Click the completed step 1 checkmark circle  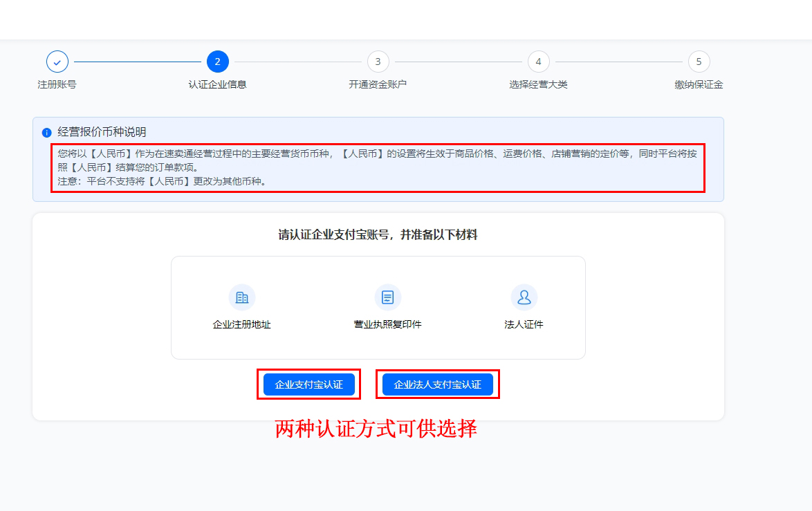tap(57, 62)
